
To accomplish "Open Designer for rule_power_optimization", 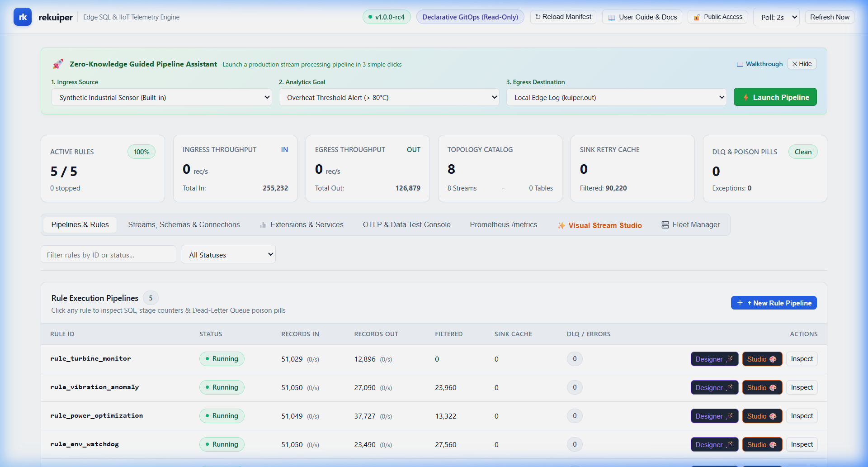I will pos(714,416).
